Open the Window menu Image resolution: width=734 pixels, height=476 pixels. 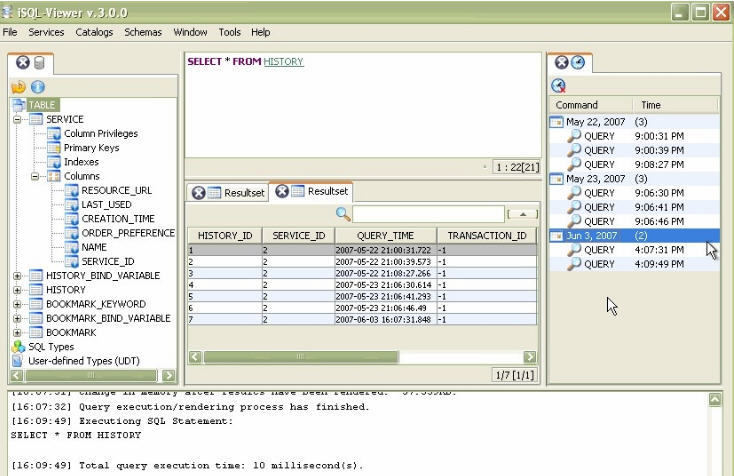[190, 32]
